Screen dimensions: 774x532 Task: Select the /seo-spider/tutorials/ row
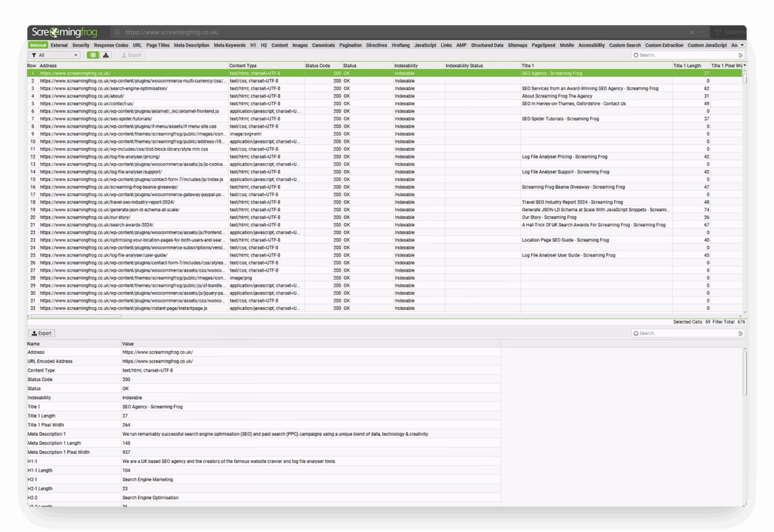(386, 119)
